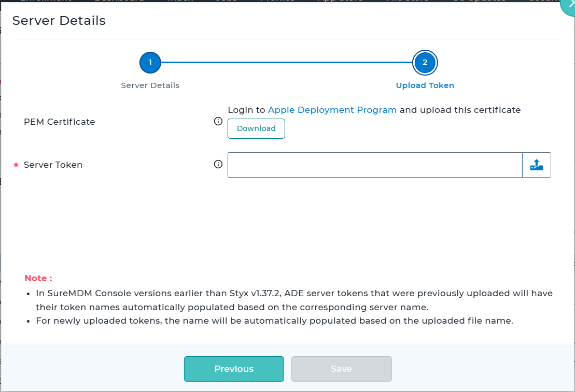
Task: Download the PEM certificate
Action: (256, 128)
